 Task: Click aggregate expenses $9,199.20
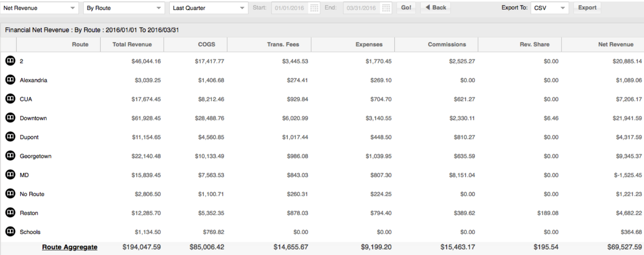(376, 247)
